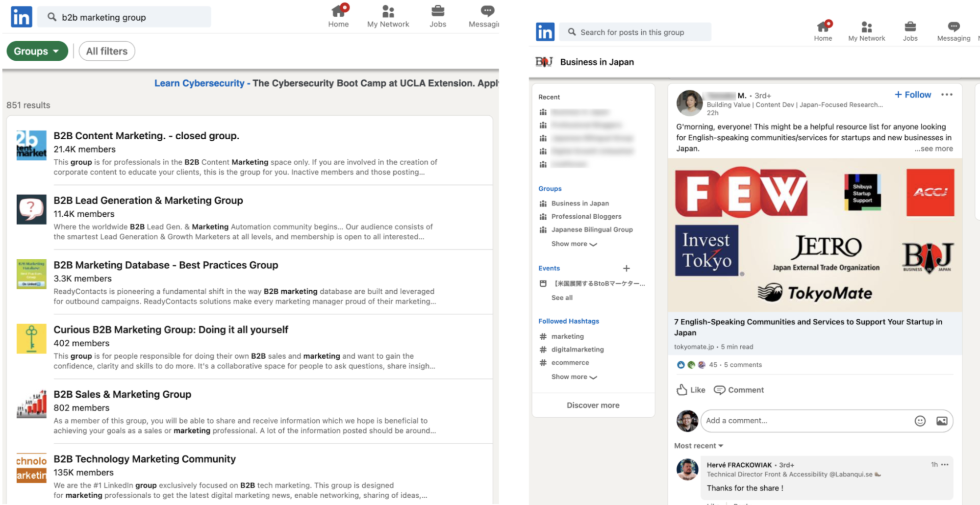Open the digitalmarketing hashtag

pyautogui.click(x=578, y=350)
